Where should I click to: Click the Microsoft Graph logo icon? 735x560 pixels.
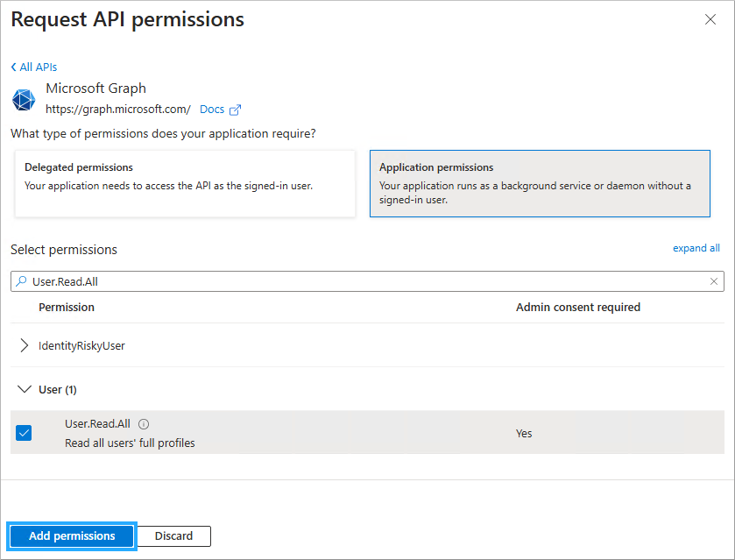tap(24, 100)
